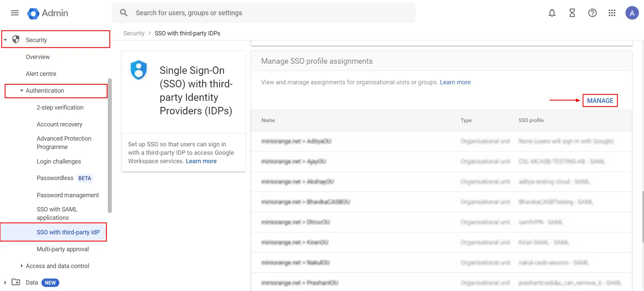The image size is (644, 291).
Task: Click the Security shield icon in sidebar
Action: click(16, 39)
